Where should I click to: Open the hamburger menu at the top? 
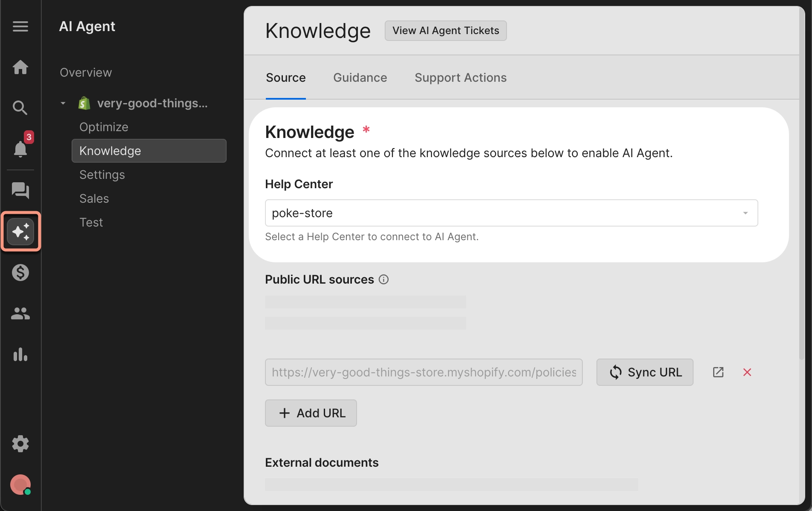tap(20, 26)
